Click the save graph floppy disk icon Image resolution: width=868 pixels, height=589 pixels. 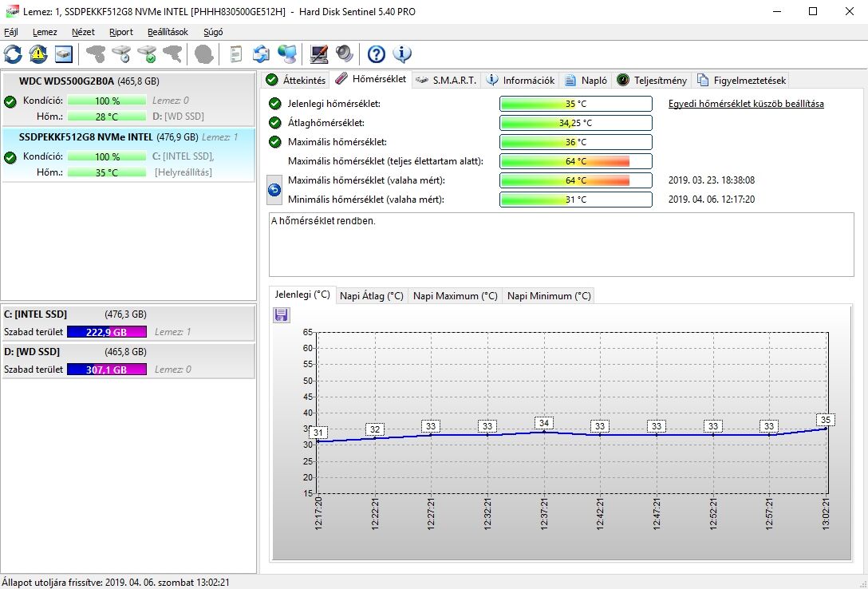281,315
